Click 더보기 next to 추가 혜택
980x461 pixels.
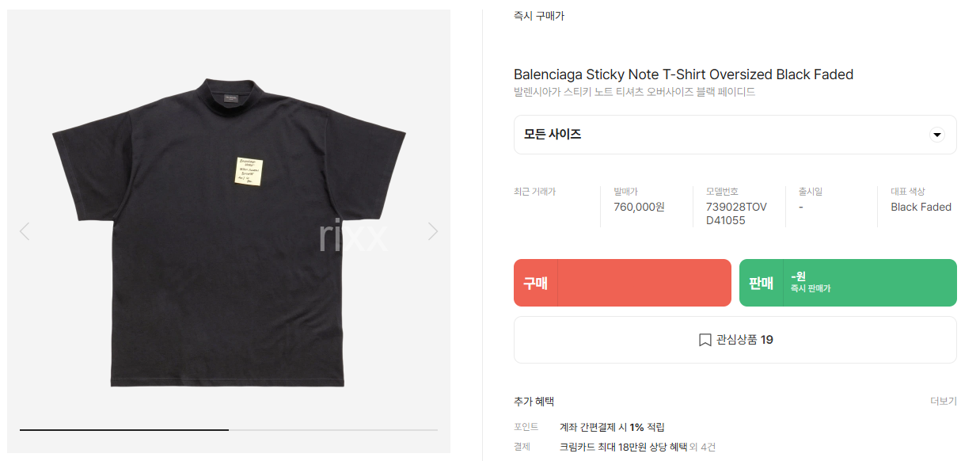[x=944, y=402]
